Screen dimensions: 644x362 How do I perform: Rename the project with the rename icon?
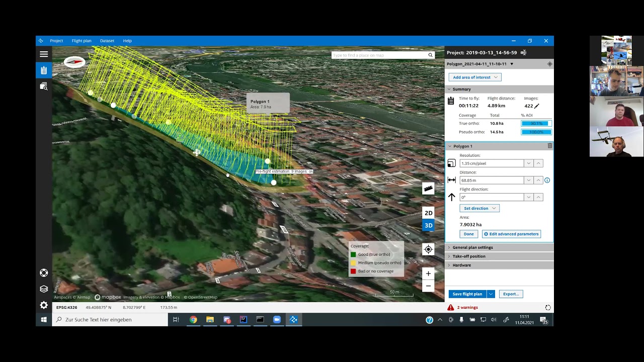point(524,52)
